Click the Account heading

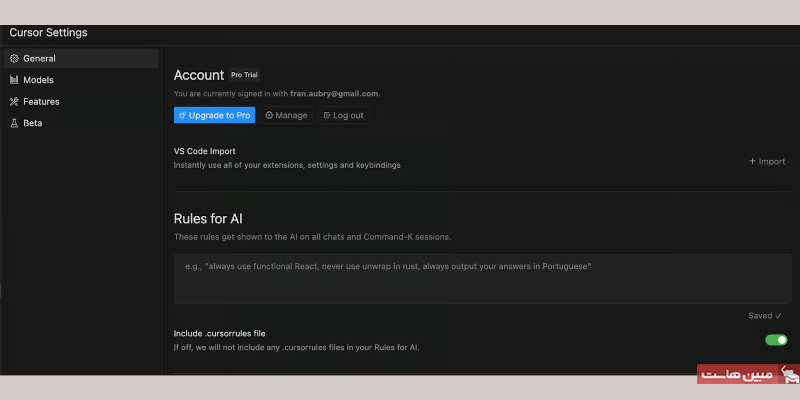point(199,75)
